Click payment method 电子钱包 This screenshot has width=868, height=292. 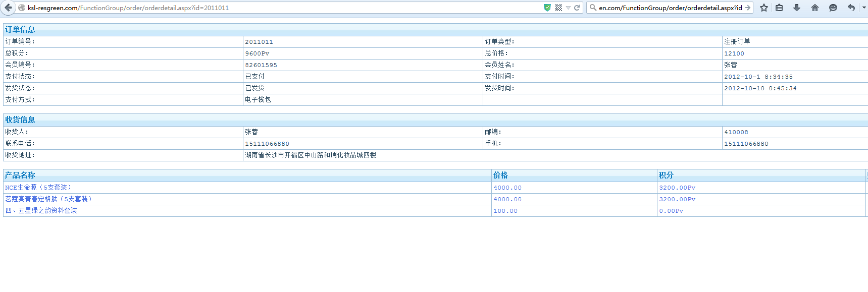click(258, 100)
